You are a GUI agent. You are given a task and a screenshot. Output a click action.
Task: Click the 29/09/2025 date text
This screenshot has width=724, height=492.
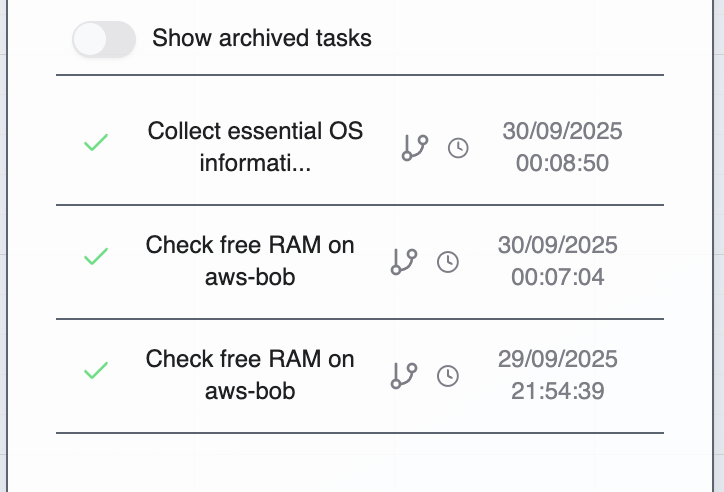click(557, 359)
